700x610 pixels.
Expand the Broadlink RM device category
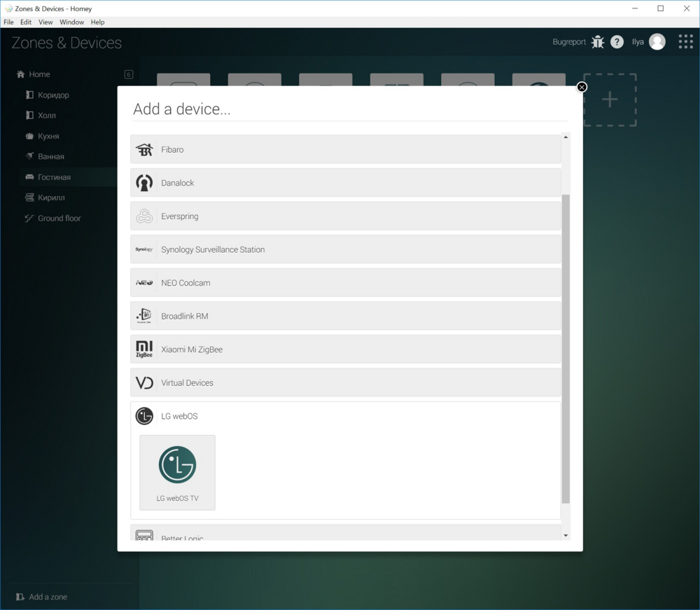pyautogui.click(x=346, y=316)
